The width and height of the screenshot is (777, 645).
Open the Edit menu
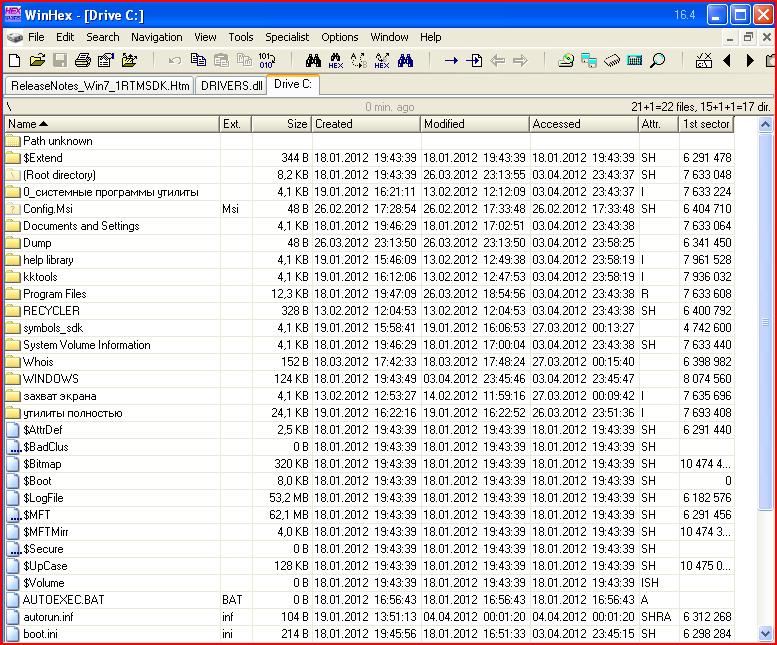tap(65, 37)
